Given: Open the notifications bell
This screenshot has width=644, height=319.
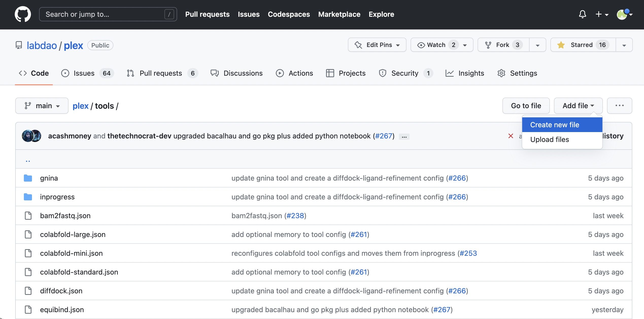Looking at the screenshot, I should pyautogui.click(x=582, y=14).
